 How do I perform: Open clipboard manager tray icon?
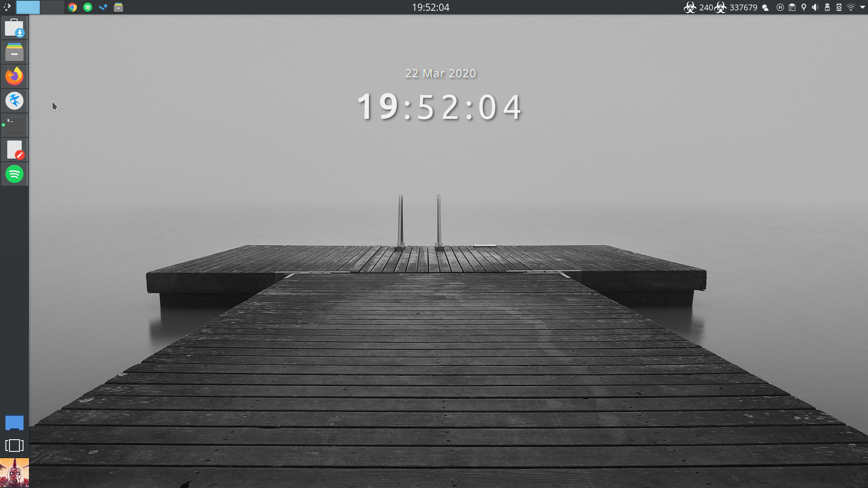point(792,7)
